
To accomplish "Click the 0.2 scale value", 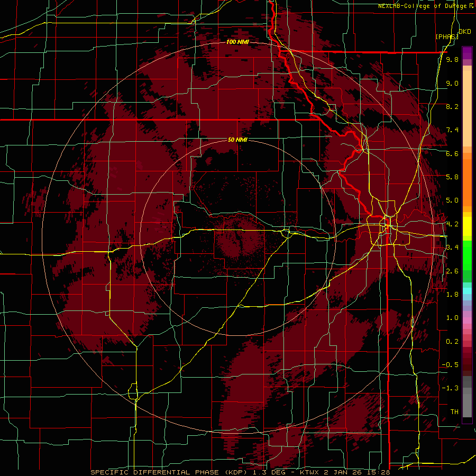I will (x=452, y=341).
